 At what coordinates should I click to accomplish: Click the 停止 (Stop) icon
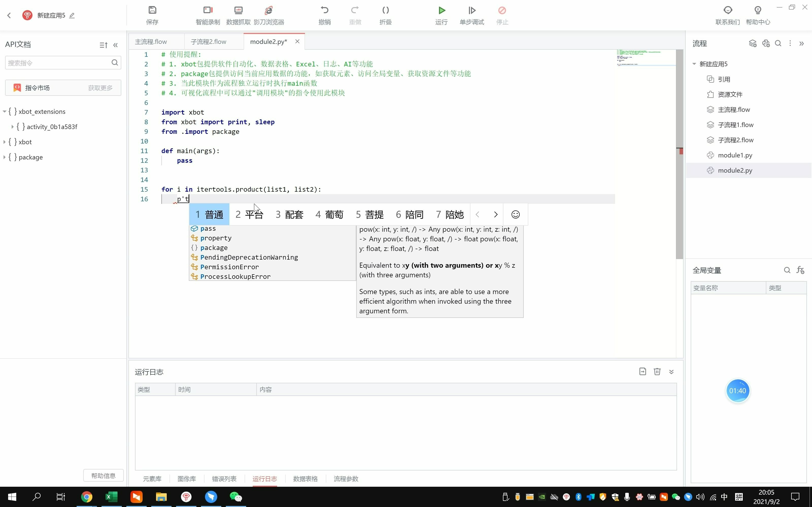[502, 10]
